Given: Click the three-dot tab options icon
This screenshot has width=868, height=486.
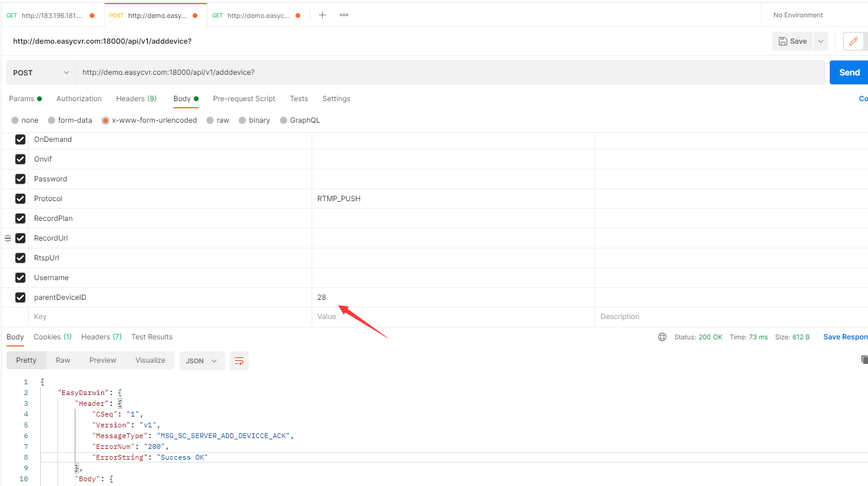Looking at the screenshot, I should point(344,15).
